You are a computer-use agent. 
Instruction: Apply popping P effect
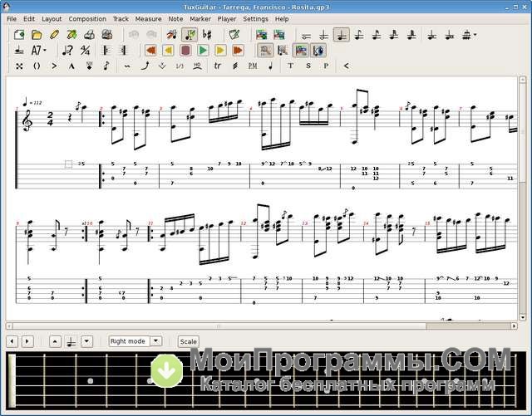click(326, 66)
